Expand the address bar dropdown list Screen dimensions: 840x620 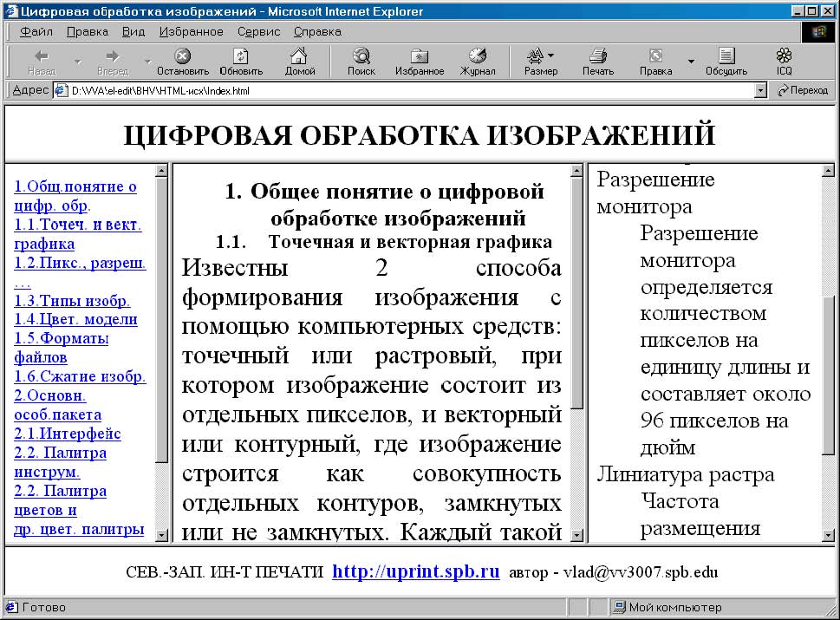(760, 90)
